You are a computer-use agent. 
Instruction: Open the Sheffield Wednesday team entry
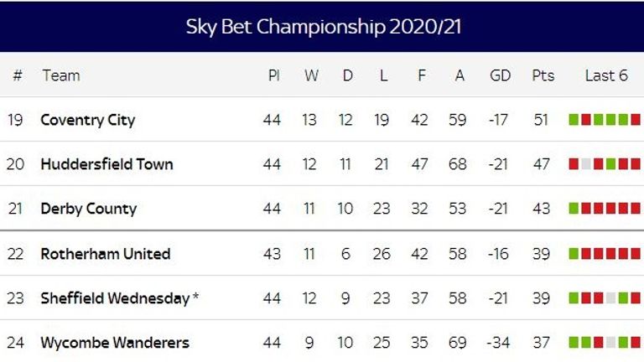coord(115,298)
